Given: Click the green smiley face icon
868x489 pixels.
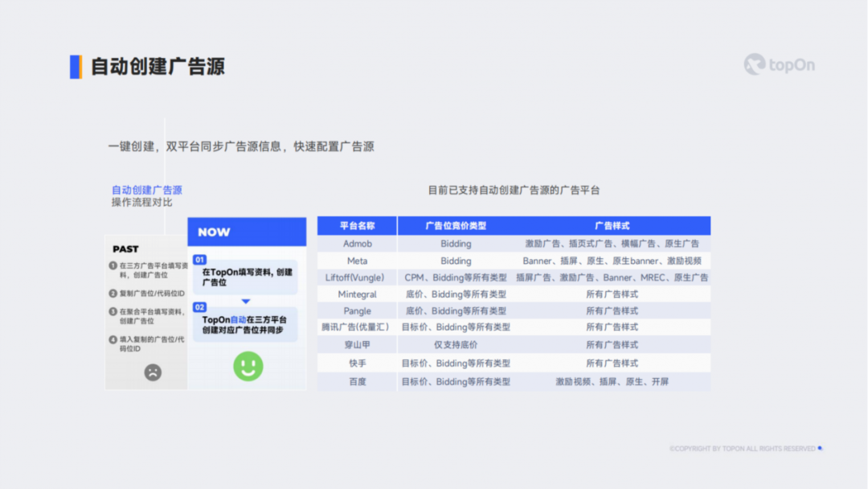Looking at the screenshot, I should [x=248, y=366].
